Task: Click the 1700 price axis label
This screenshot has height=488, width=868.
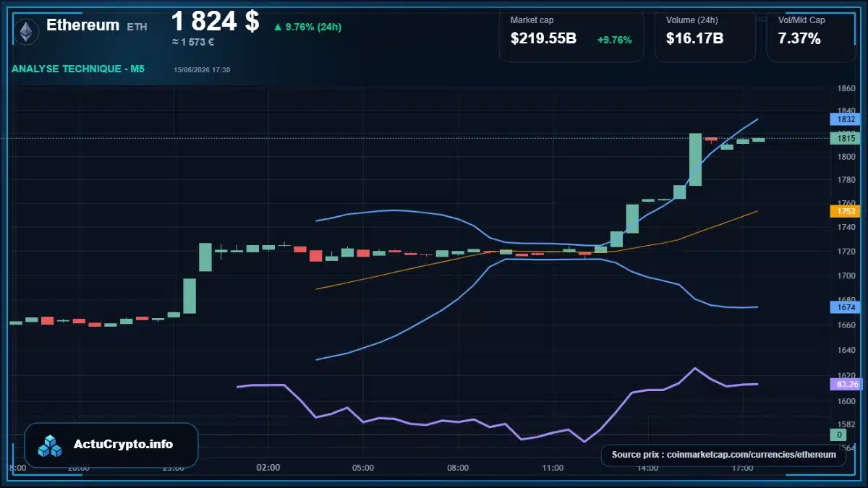Action: (846, 275)
